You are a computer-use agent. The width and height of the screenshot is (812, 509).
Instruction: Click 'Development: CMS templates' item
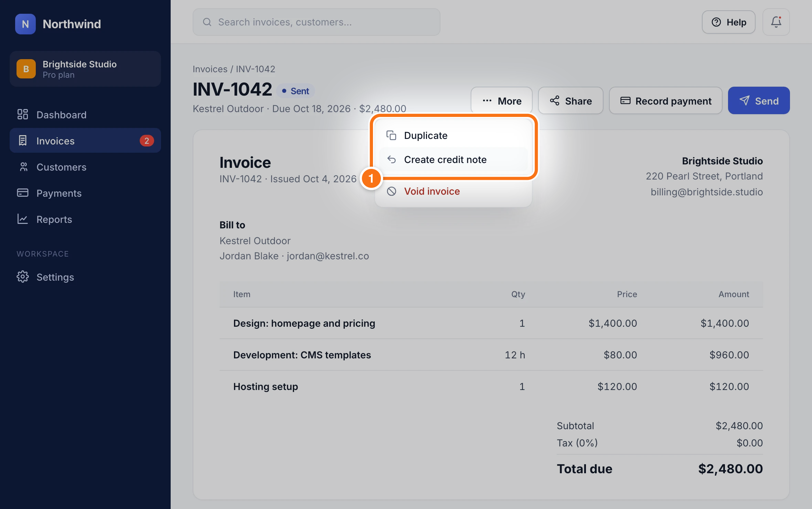302,355
